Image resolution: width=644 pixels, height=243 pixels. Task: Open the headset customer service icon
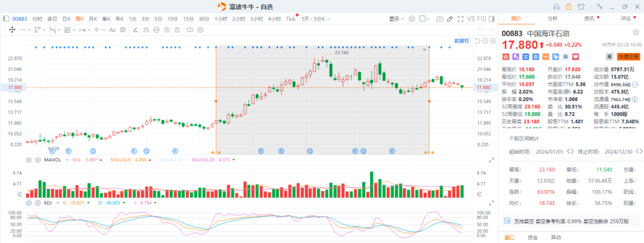click(556, 6)
